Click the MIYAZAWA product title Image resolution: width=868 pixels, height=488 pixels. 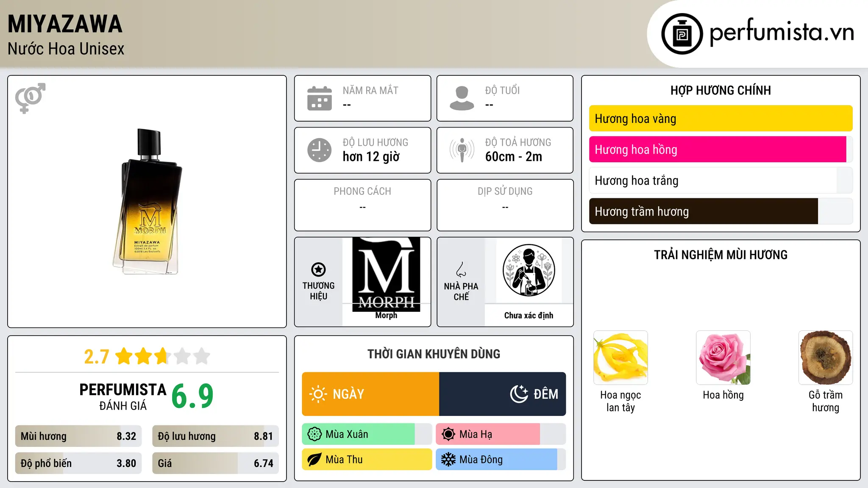(x=65, y=24)
